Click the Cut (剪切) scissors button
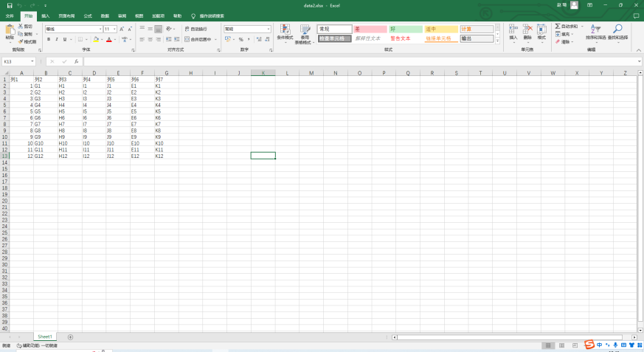Viewport: 644px width, 352px height. [x=26, y=27]
